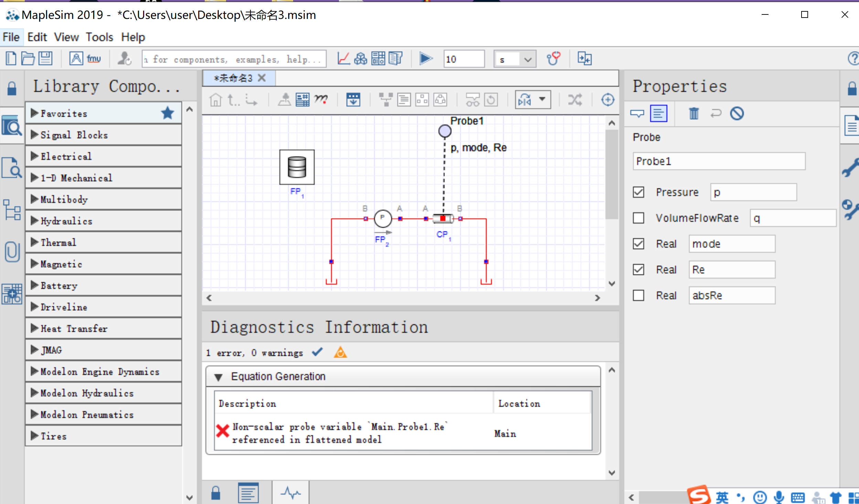This screenshot has height=504, width=859.
Task: Select the FP1 fluid properties component
Action: (x=297, y=167)
